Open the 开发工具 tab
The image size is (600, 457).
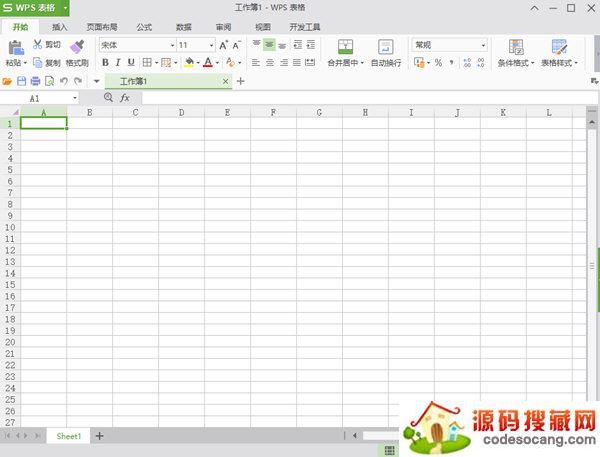click(x=305, y=27)
